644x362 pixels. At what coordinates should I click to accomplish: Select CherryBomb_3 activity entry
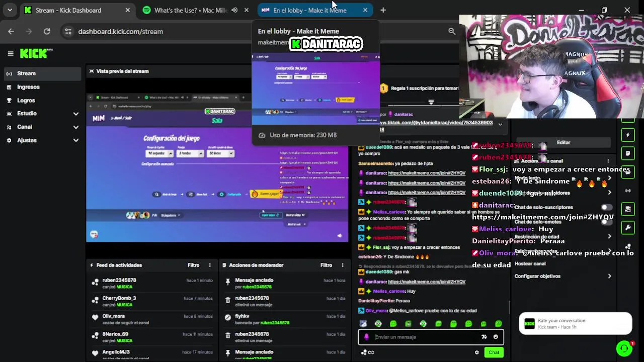[x=152, y=301]
